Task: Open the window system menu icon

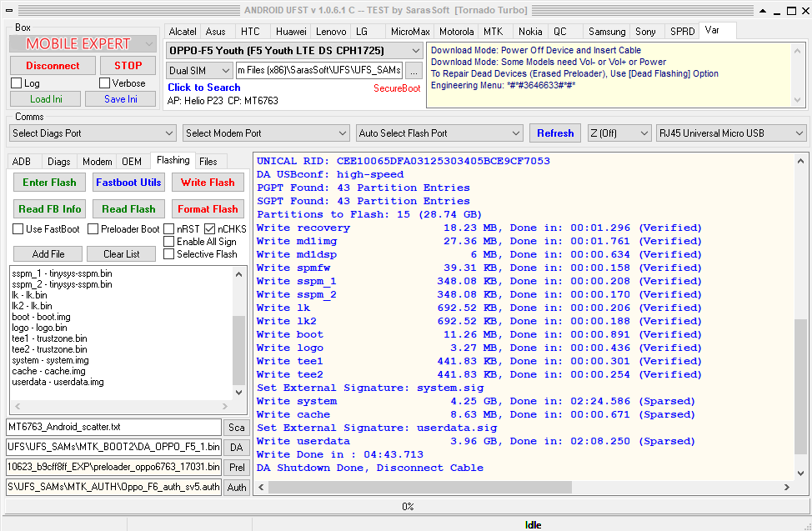Action: click(x=9, y=10)
